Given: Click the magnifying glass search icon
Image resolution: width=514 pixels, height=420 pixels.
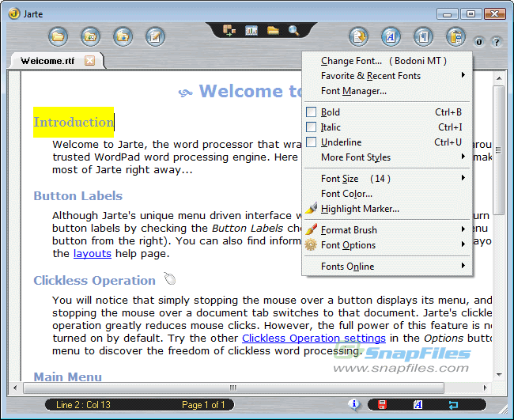Looking at the screenshot, I should pos(293,31).
